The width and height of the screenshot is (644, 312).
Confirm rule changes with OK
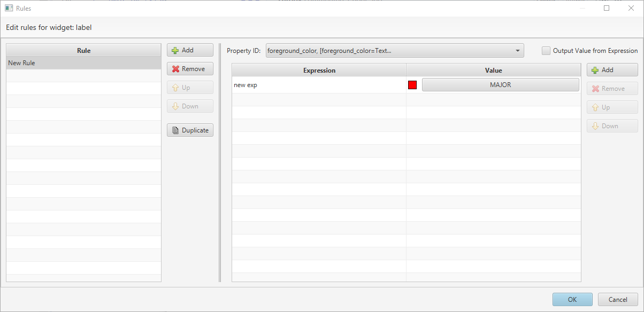pyautogui.click(x=572, y=299)
